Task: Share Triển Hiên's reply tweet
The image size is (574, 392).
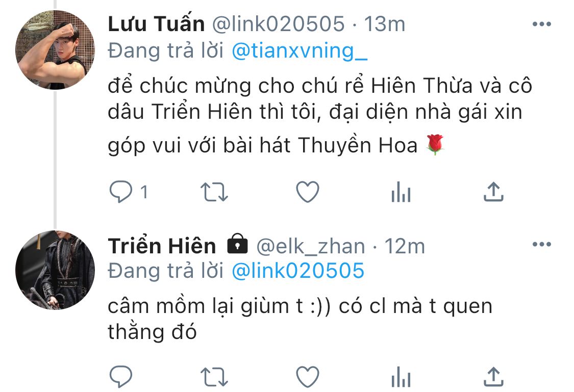Action: pos(493,376)
